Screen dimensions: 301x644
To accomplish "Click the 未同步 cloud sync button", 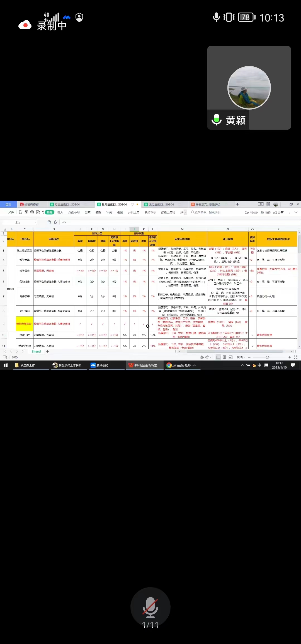I will point(251,212).
